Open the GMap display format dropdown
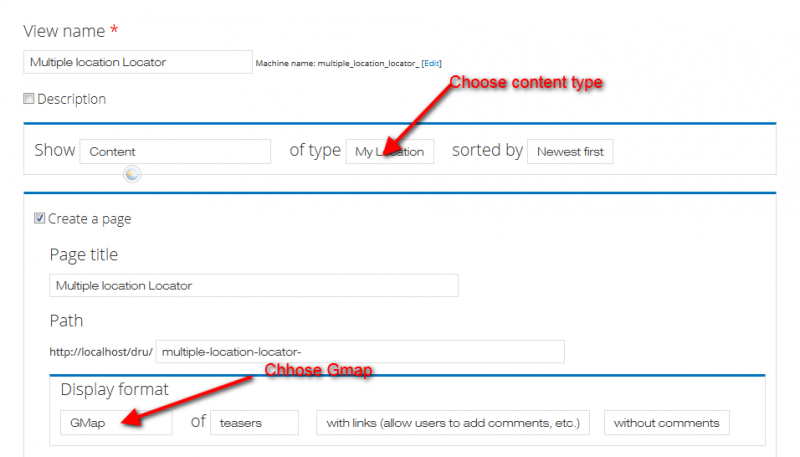 click(116, 423)
